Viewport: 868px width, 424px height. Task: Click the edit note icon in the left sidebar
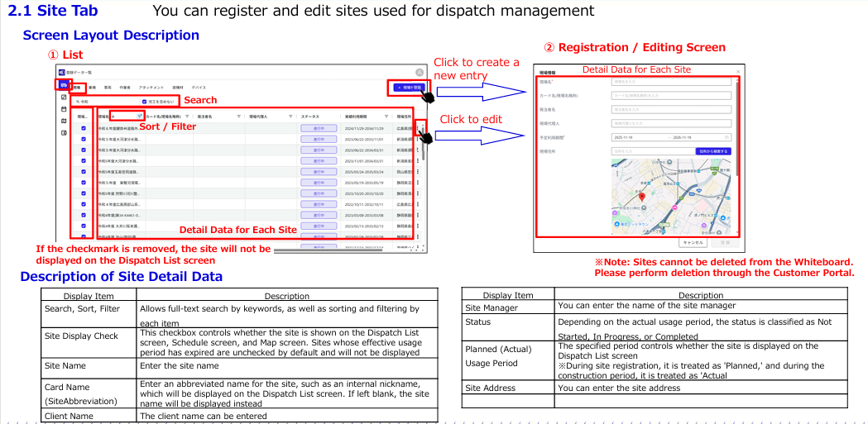63,97
